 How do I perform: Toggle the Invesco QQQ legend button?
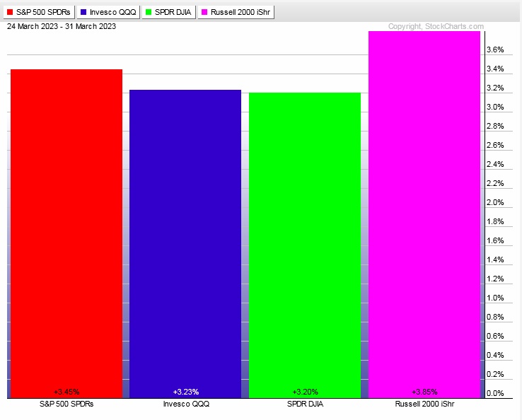click(108, 12)
